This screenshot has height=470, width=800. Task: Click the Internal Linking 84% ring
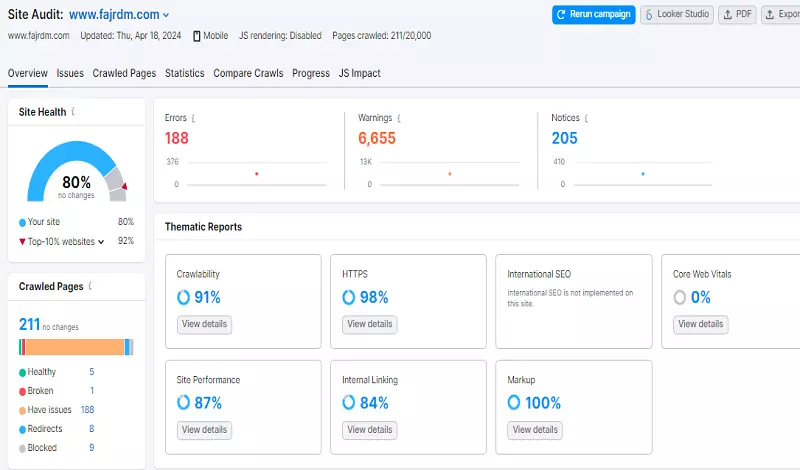pyautogui.click(x=348, y=403)
